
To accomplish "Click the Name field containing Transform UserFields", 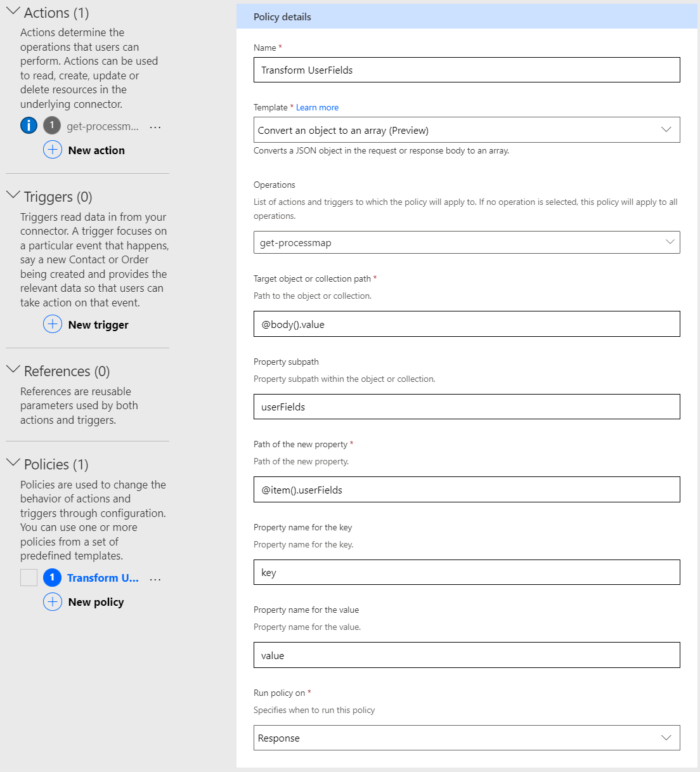I will click(467, 70).
